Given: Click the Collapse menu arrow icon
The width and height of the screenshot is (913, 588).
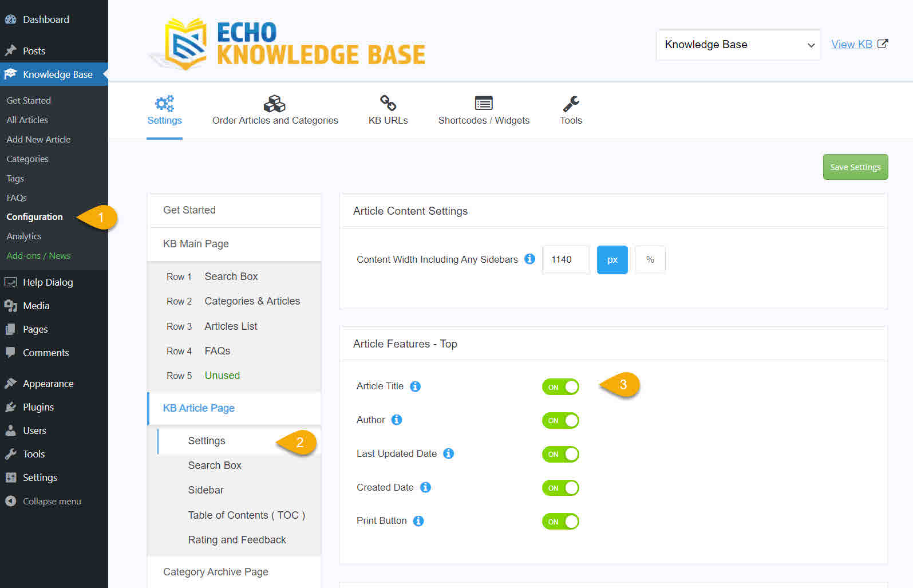Looking at the screenshot, I should point(10,501).
